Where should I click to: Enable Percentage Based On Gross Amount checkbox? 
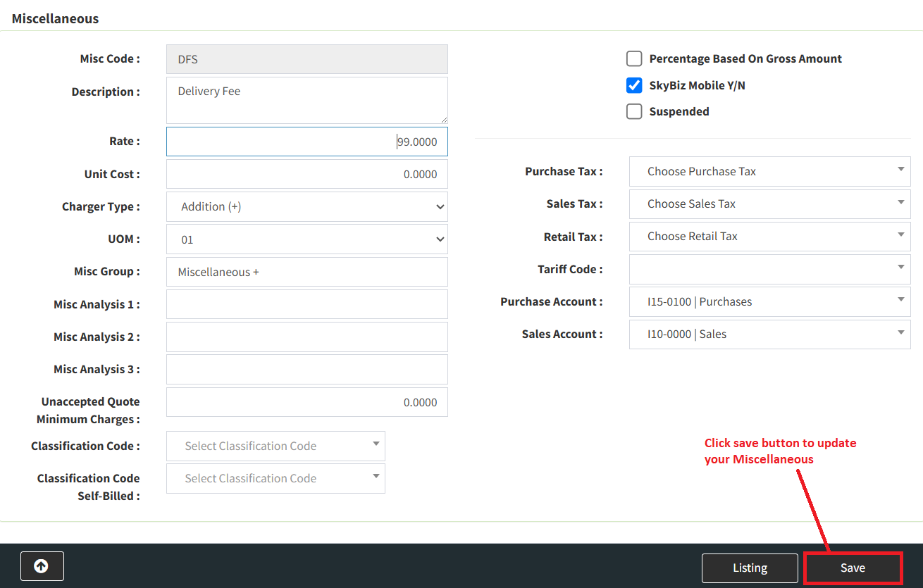point(634,58)
